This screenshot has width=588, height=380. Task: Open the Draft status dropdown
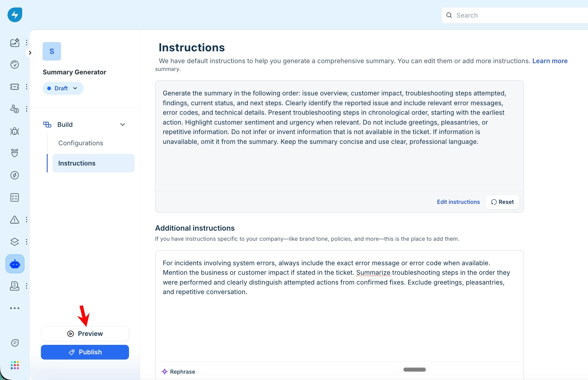pyautogui.click(x=63, y=88)
